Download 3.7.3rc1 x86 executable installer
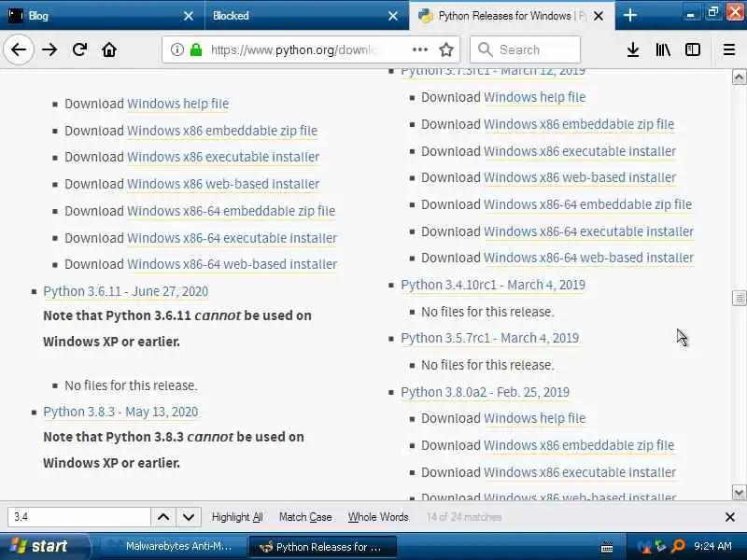 [x=580, y=151]
